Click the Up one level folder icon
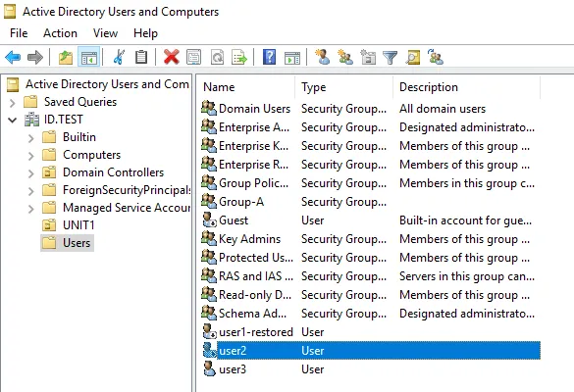 point(66,57)
